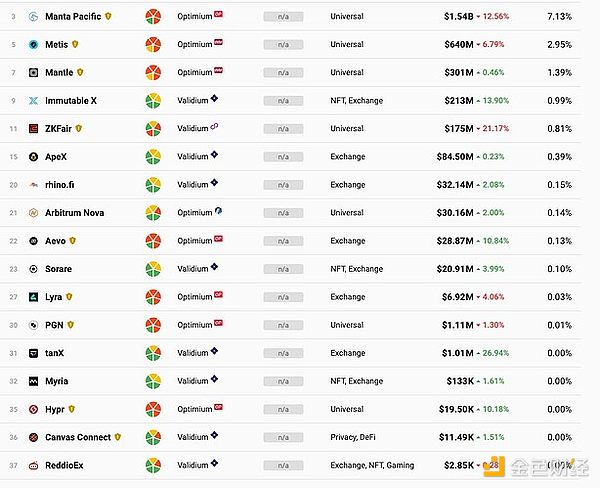Click the Manta Pacific project logo icon
Viewport: 600px width, 488px height.
pyautogui.click(x=34, y=17)
